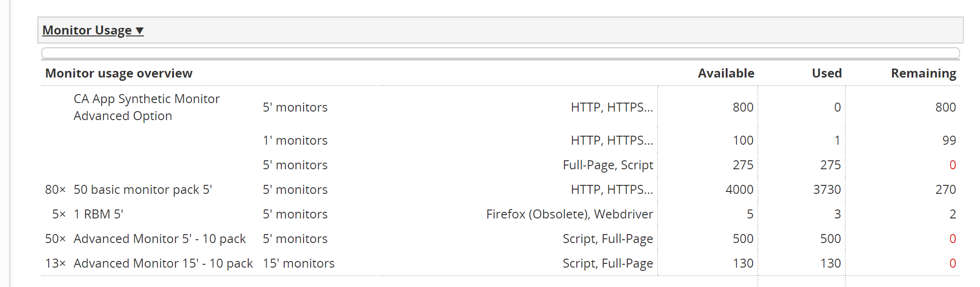The image size is (980, 287).
Task: Click the Remaining column header
Action: (x=923, y=73)
